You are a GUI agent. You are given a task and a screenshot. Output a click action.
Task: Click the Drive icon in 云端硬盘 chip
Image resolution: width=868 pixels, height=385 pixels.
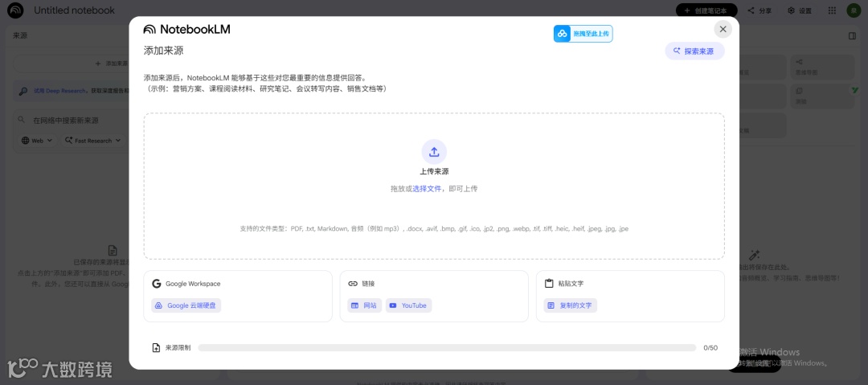click(158, 305)
